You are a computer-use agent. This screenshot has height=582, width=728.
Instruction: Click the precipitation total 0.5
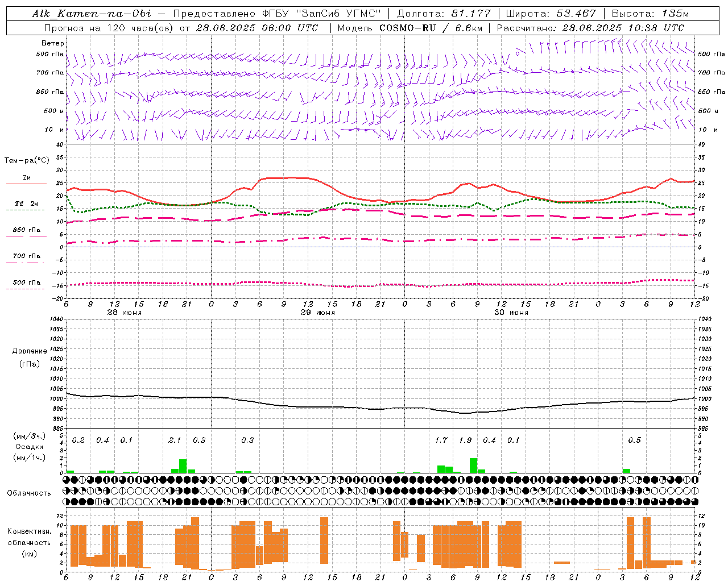pos(634,440)
